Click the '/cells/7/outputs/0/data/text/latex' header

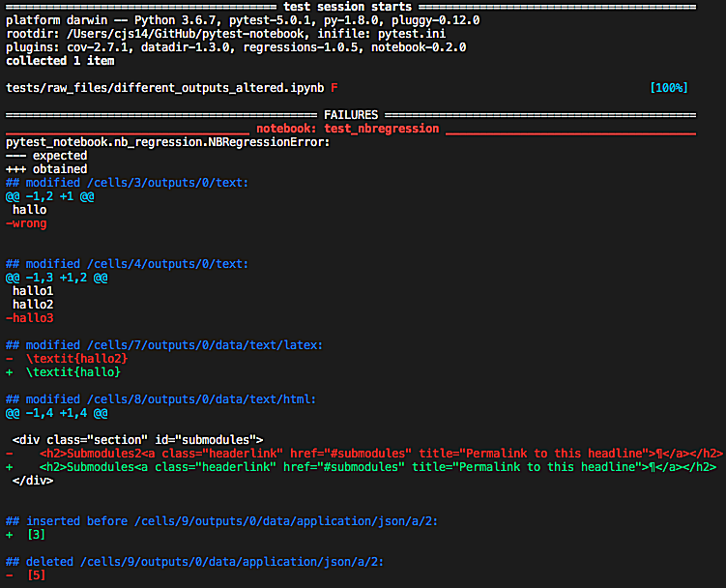click(164, 345)
